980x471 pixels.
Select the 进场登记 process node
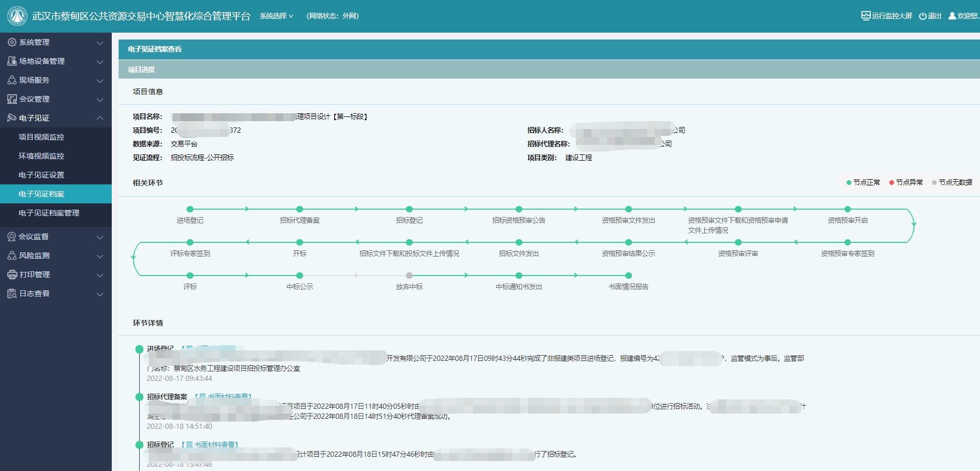tap(190, 209)
